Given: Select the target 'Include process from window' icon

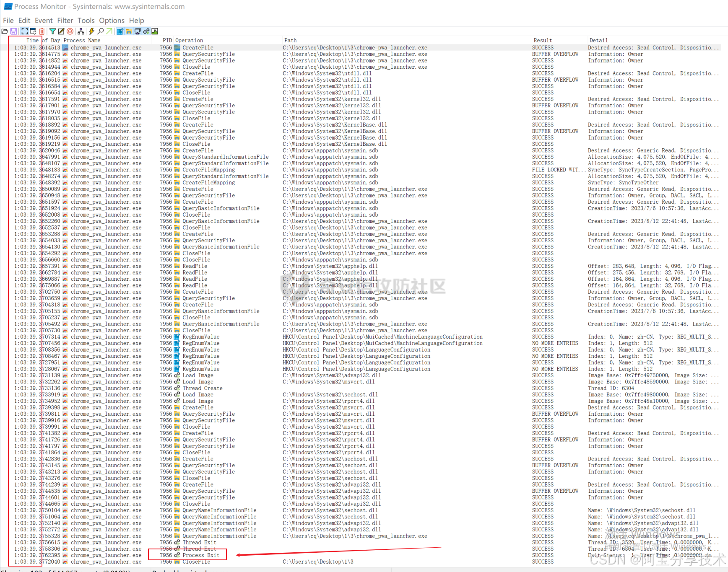Looking at the screenshot, I should pos(70,31).
